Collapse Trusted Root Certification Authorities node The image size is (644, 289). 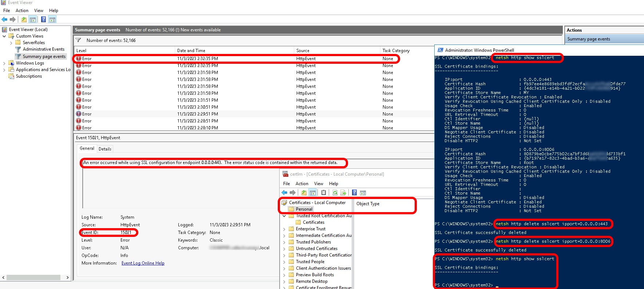tap(284, 216)
